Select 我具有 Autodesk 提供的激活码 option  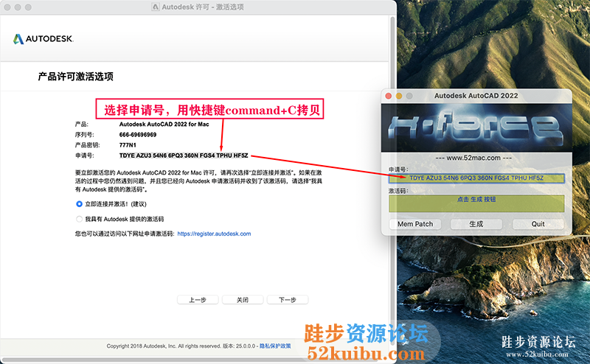pyautogui.click(x=79, y=219)
